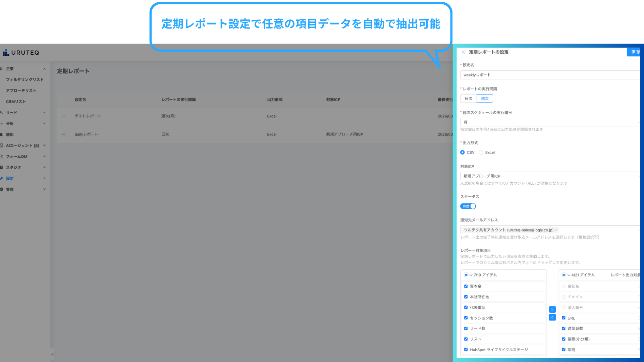Expand the dailyレポート row plus icon

[64, 134]
